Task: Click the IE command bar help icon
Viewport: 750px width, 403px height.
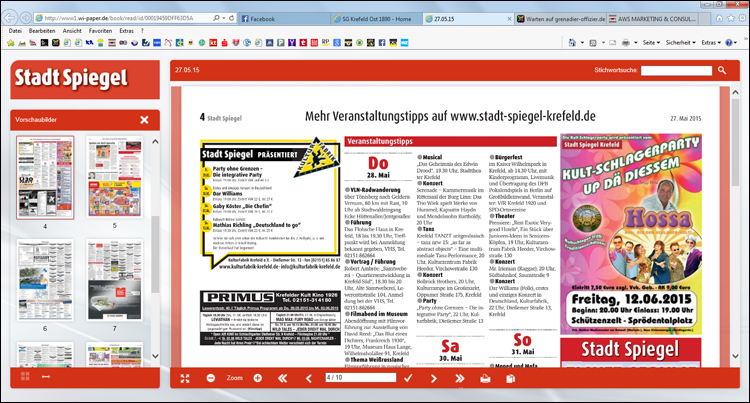Action: coord(728,43)
